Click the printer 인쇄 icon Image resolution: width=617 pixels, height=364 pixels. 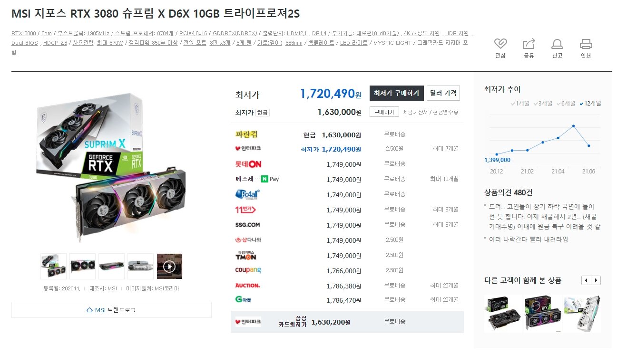[x=586, y=44]
